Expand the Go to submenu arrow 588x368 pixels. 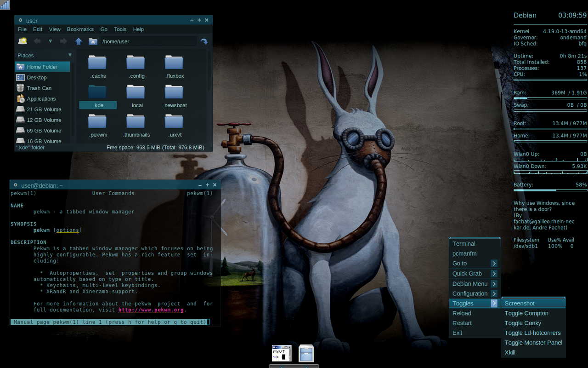tap(494, 264)
